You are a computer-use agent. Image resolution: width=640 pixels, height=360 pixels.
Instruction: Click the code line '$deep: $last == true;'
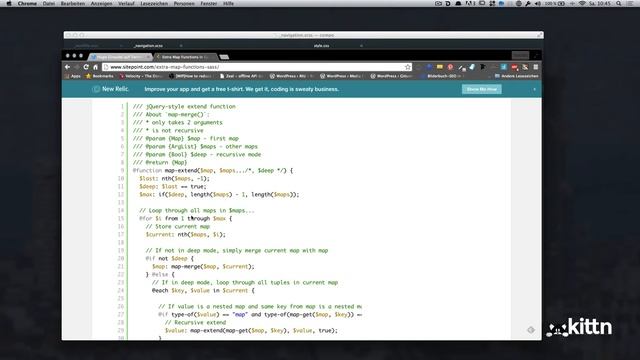[x=173, y=187]
